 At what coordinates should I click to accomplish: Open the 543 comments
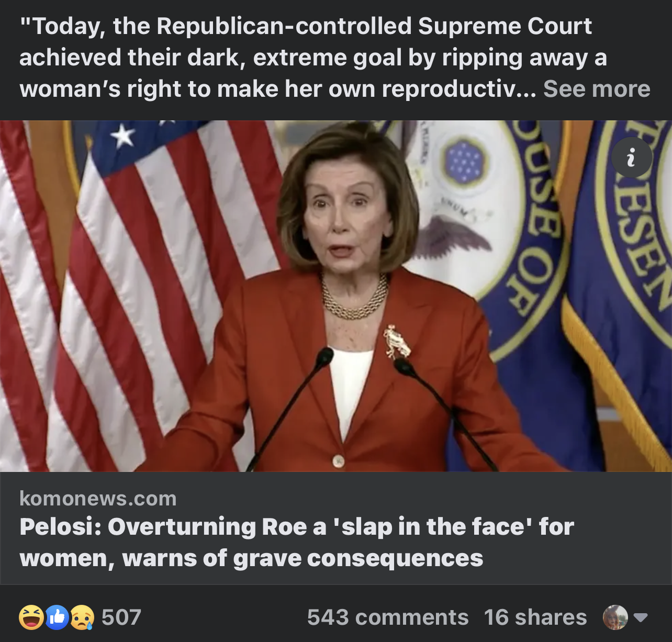[388, 617]
